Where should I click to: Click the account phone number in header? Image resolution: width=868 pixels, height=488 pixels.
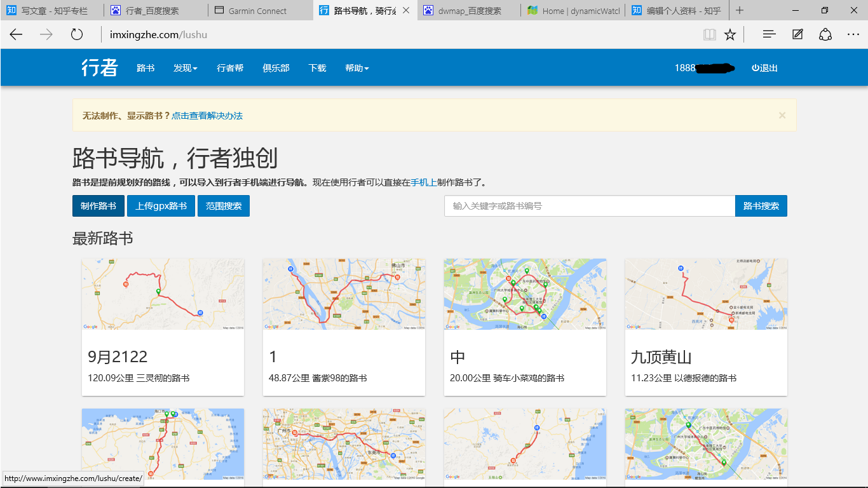[705, 68]
